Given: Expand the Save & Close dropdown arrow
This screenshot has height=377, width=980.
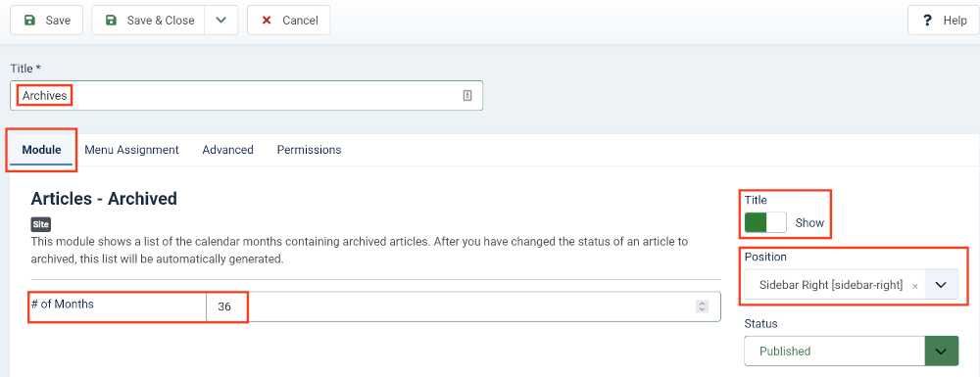Looking at the screenshot, I should click(x=221, y=21).
